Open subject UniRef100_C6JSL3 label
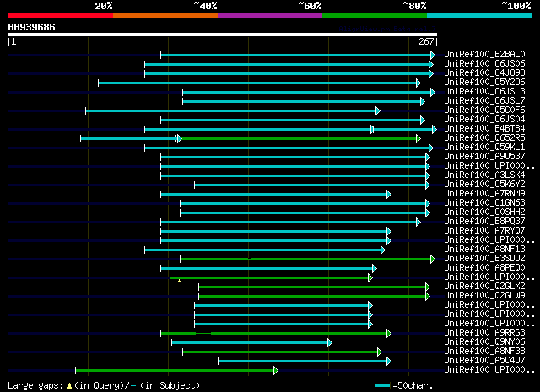This screenshot has height=392, width=540. coord(484,92)
